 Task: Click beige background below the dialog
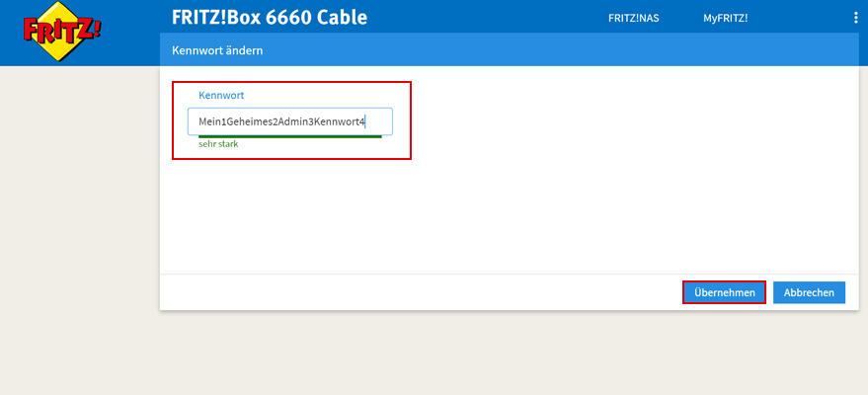[x=494, y=355]
